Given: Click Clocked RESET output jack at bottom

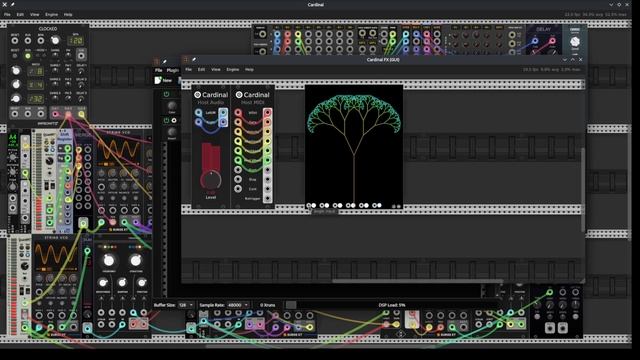Looking at the screenshot, I should [15, 114].
